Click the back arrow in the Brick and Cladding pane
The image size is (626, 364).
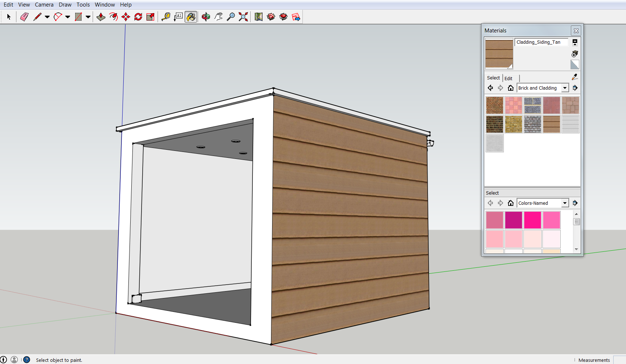[x=490, y=88]
